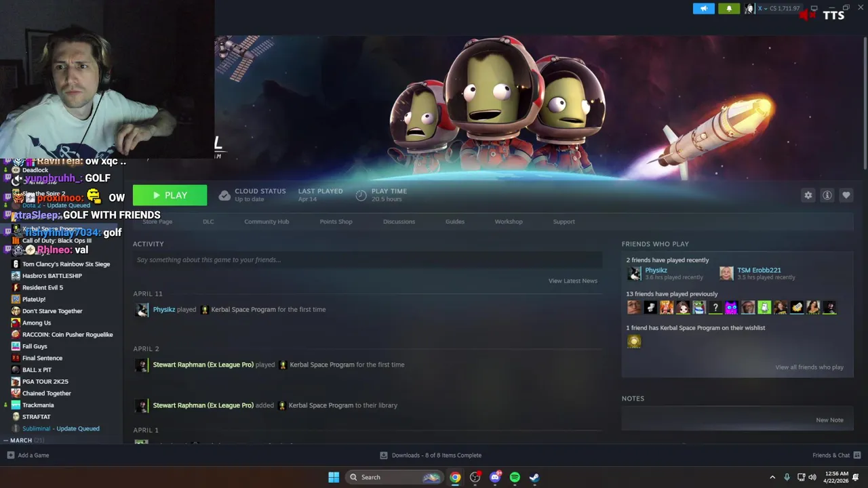Open Store Page tab
The image size is (868, 488).
(x=157, y=222)
